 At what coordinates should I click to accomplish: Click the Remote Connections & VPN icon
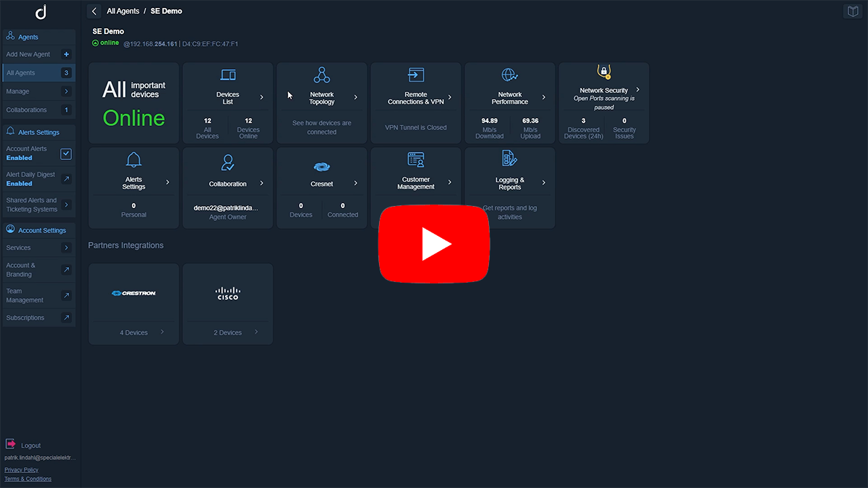click(x=416, y=75)
